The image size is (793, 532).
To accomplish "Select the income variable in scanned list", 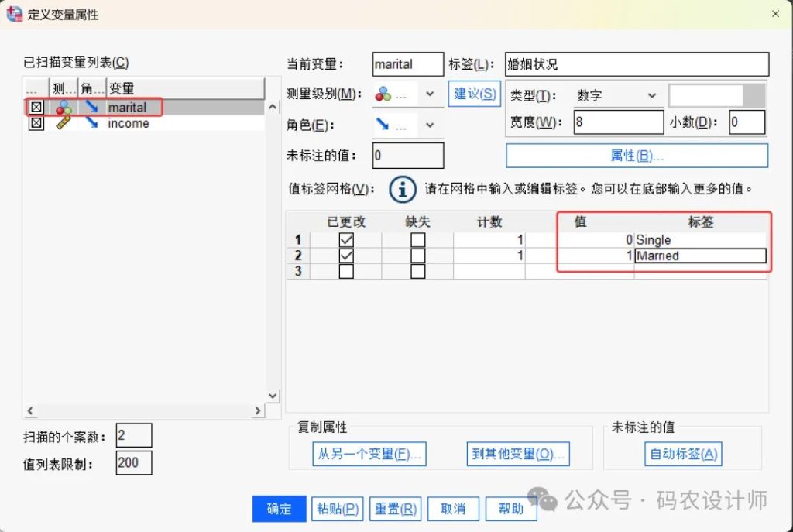I will [x=129, y=123].
